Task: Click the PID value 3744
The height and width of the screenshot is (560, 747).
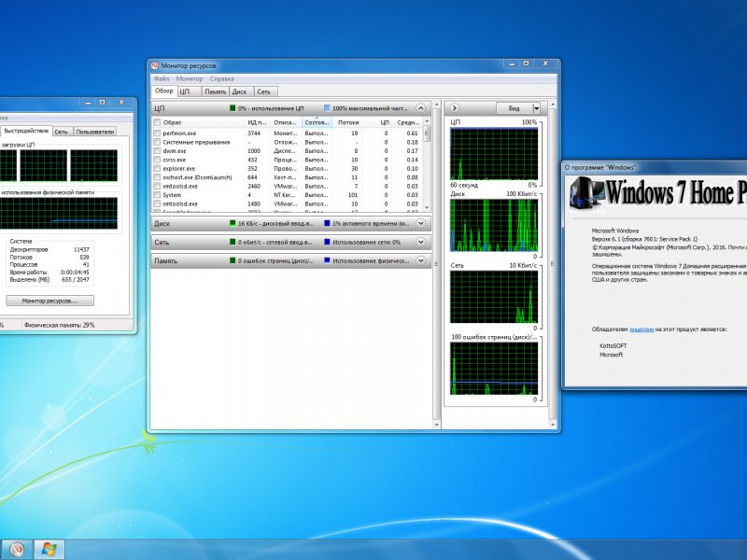Action: [254, 133]
